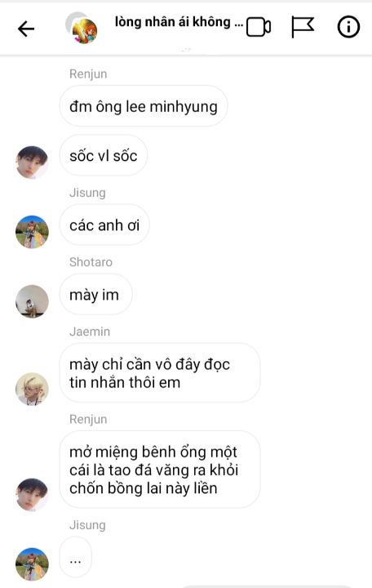
Task: Open chat info via the circled i icon
Action: pyautogui.click(x=348, y=27)
